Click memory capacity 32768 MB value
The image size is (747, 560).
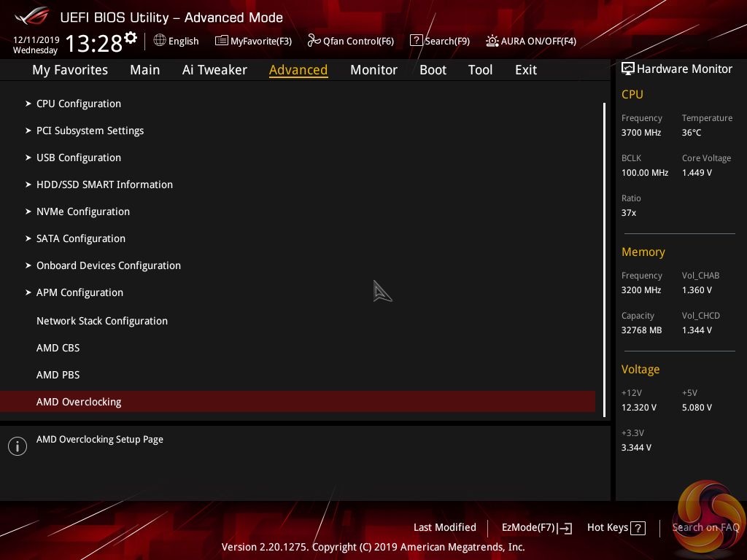click(x=641, y=330)
